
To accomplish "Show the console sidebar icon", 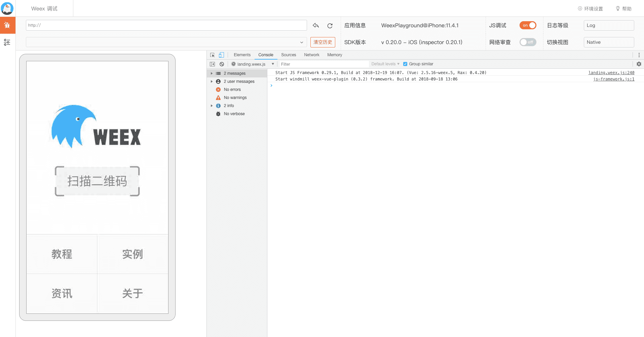I will pyautogui.click(x=212, y=64).
